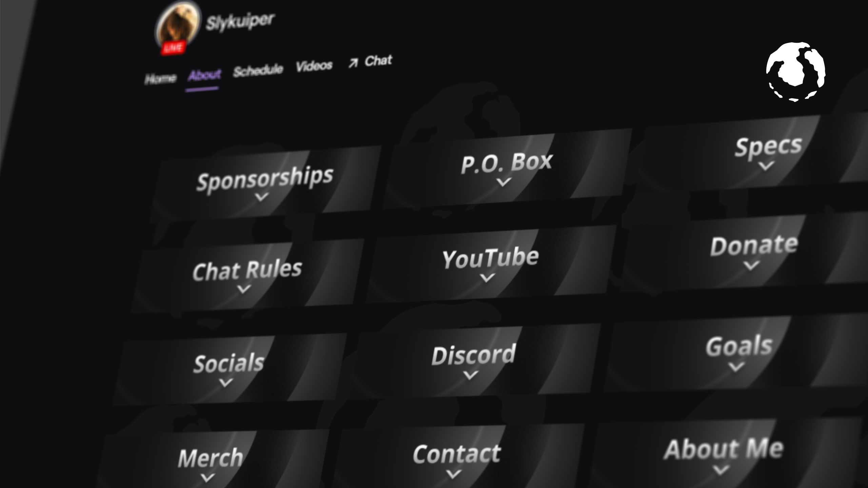Image resolution: width=868 pixels, height=488 pixels.
Task: Click chevron beneath Donate panel
Action: 751,265
